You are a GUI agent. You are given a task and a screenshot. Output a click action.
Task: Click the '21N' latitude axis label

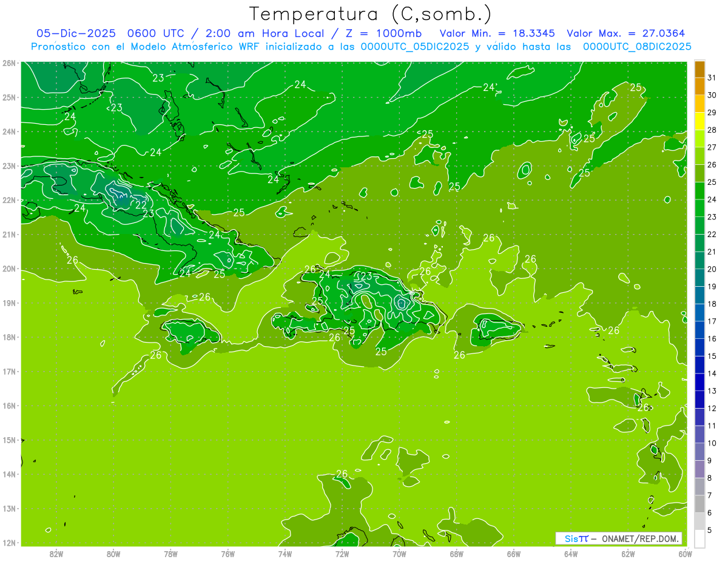click(8, 234)
